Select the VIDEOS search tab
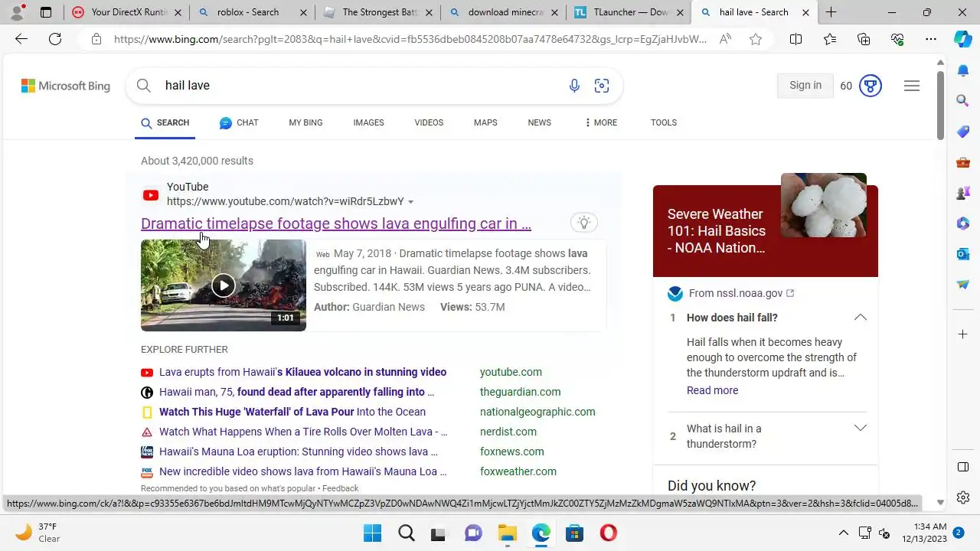 429,122
